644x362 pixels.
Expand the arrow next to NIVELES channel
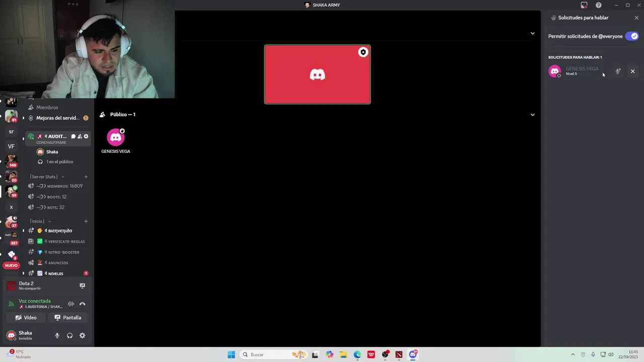tap(23, 274)
